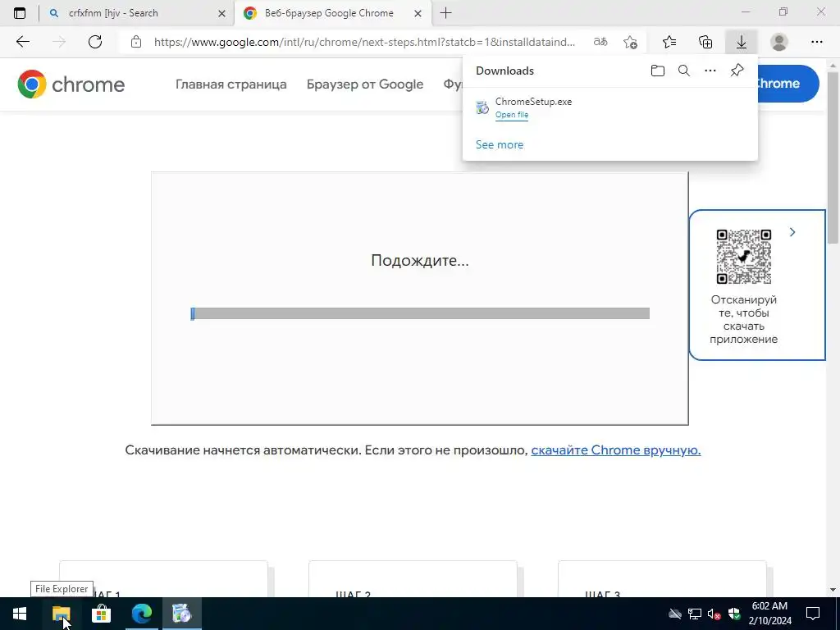Switch to the crfxfnm [hjv - Search tab
840x630 pixels.
point(137,13)
